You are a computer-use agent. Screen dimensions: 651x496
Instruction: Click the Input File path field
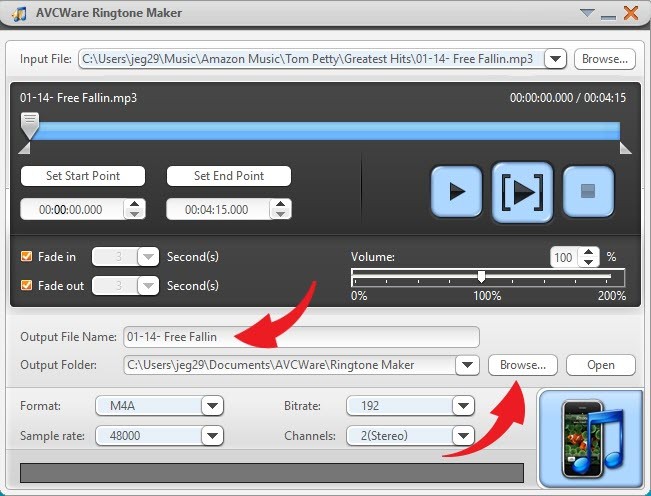pos(311,59)
